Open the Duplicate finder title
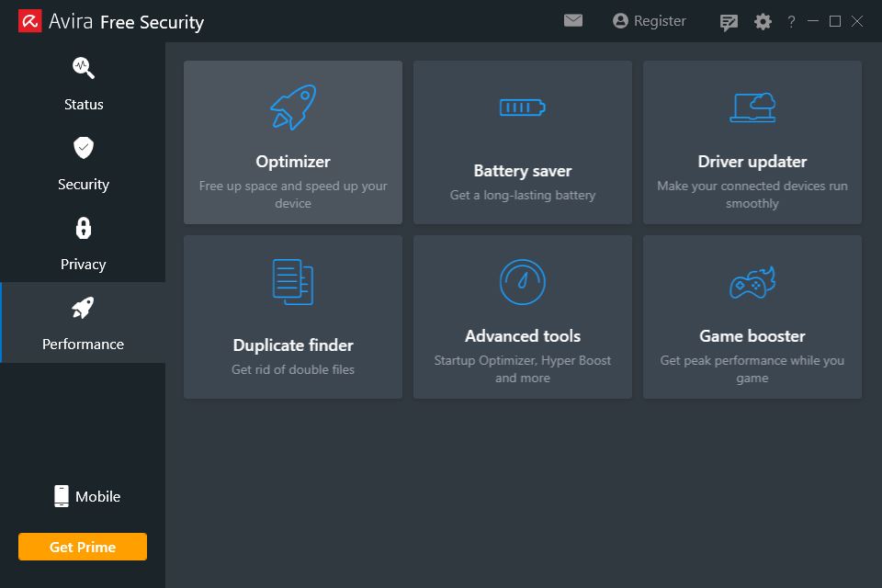The height and width of the screenshot is (588, 882). pyautogui.click(x=293, y=345)
